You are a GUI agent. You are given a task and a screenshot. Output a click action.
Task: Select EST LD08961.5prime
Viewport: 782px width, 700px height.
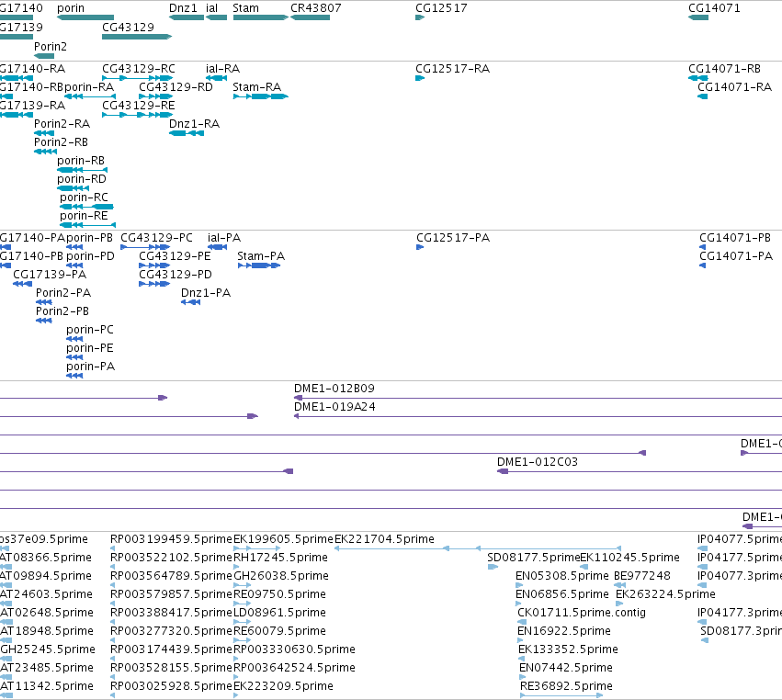[x=242, y=622]
